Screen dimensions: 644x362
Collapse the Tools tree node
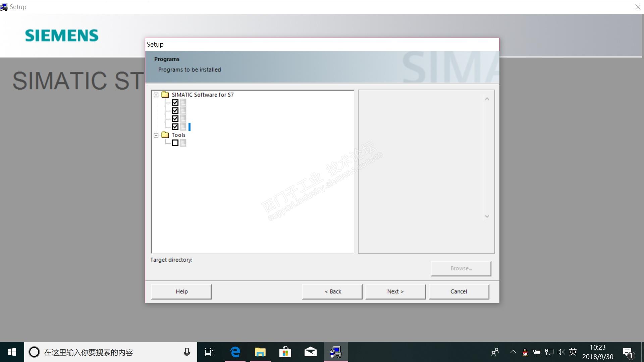[x=156, y=135]
